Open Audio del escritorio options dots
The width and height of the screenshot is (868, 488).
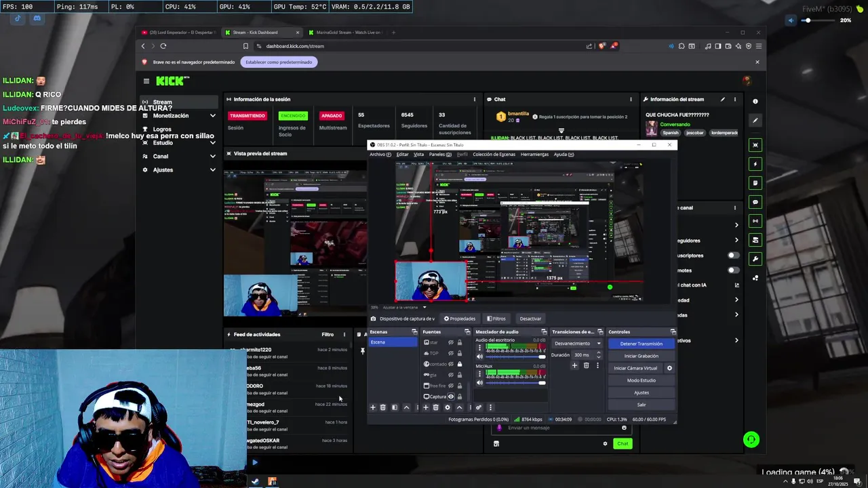480,348
